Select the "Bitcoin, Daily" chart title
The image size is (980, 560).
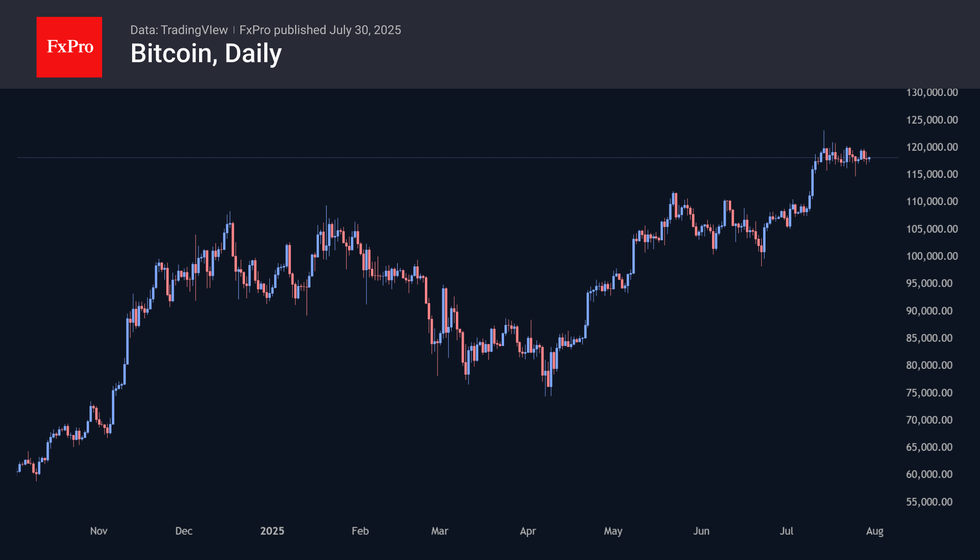pos(206,53)
